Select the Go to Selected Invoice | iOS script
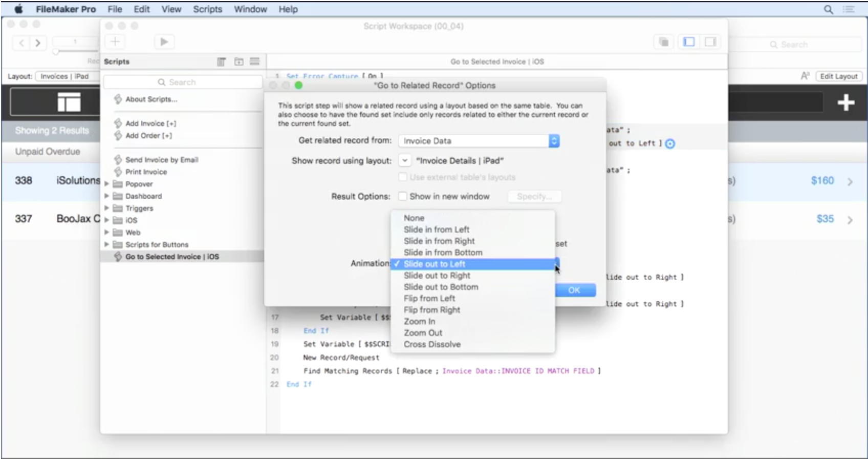The width and height of the screenshot is (868, 459). (182, 257)
